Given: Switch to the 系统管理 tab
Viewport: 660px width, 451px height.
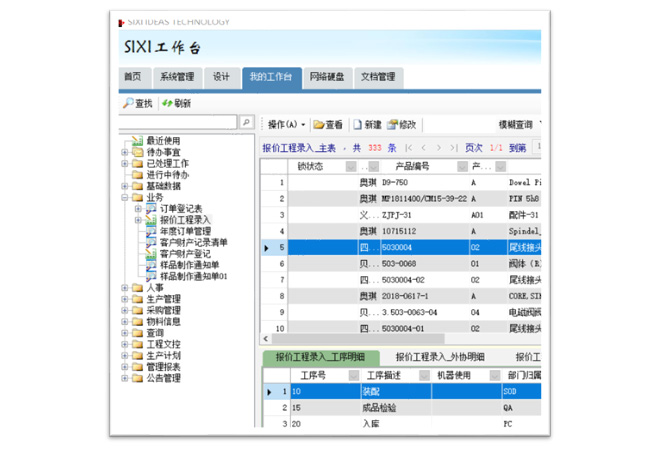Looking at the screenshot, I should coord(177,77).
